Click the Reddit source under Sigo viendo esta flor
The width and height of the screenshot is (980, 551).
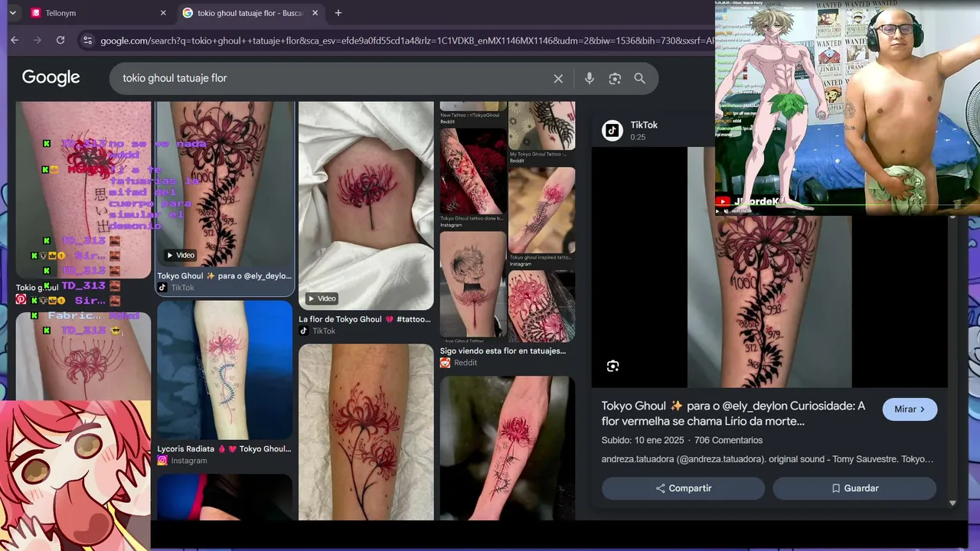tap(459, 363)
